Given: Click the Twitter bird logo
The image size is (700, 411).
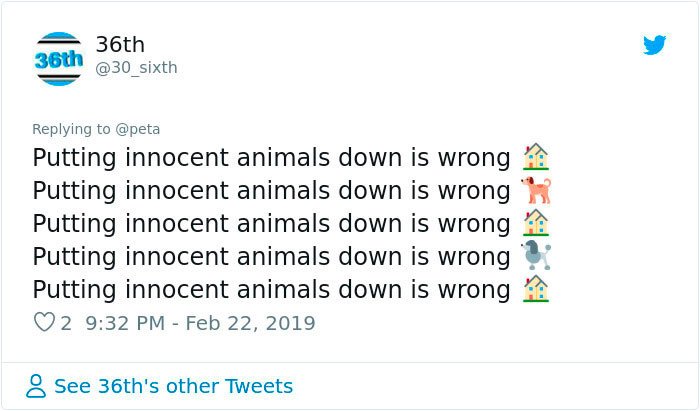Looking at the screenshot, I should pyautogui.click(x=654, y=45).
